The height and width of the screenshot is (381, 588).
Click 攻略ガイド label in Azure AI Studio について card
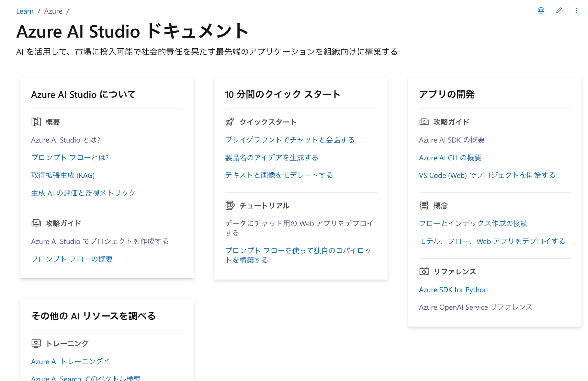point(63,223)
